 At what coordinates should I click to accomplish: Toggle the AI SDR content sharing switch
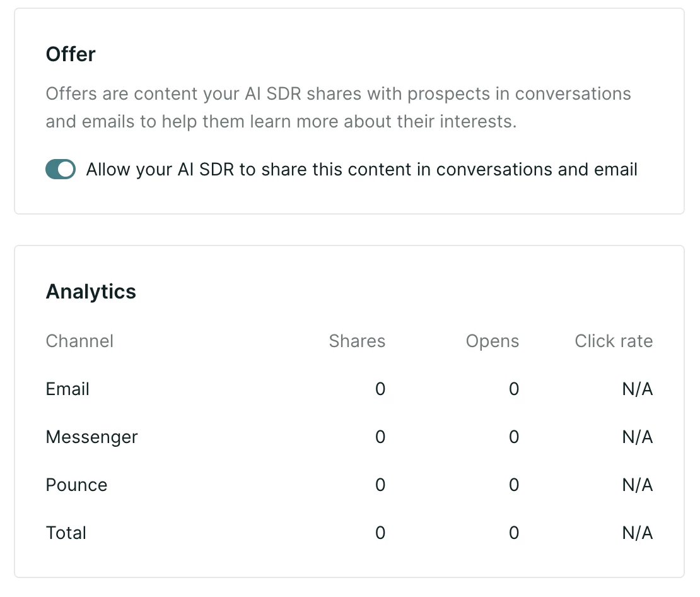[61, 169]
